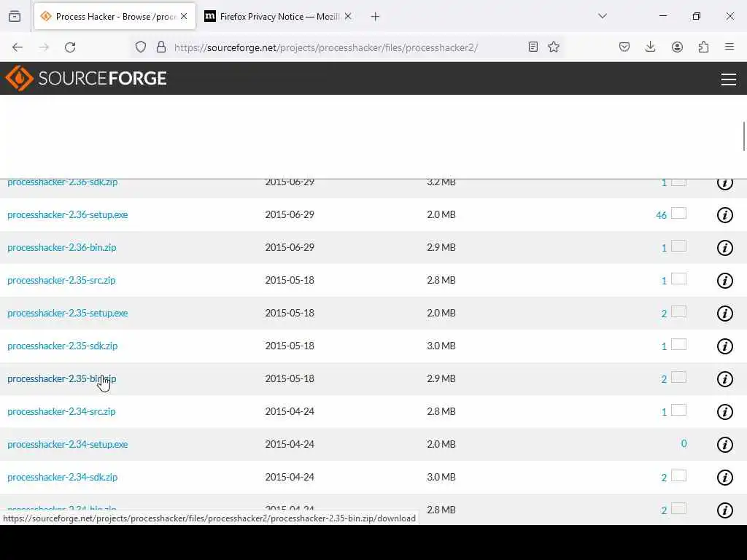Bookmark this page with the star
Image resolution: width=747 pixels, height=560 pixels.
(x=554, y=47)
